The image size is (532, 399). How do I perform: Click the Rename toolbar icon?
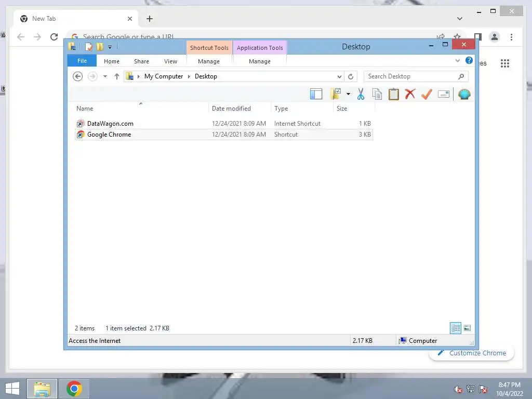444,94
